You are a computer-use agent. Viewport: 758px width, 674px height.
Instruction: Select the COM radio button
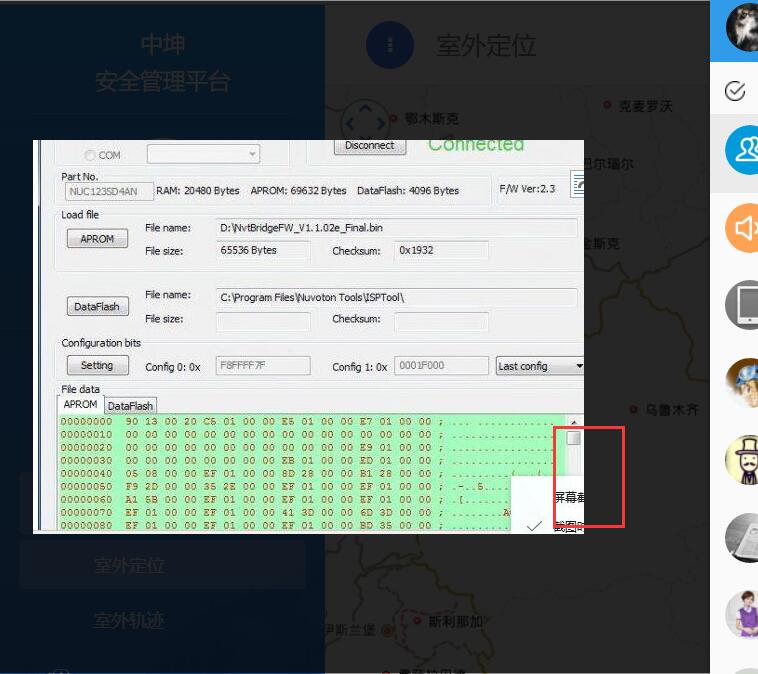point(89,155)
